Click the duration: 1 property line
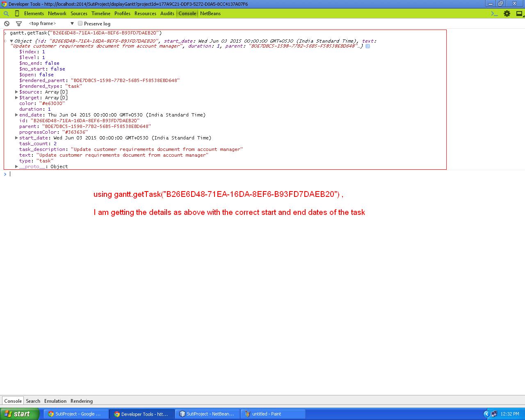Screen dimensions: 525x420 tap(35, 109)
